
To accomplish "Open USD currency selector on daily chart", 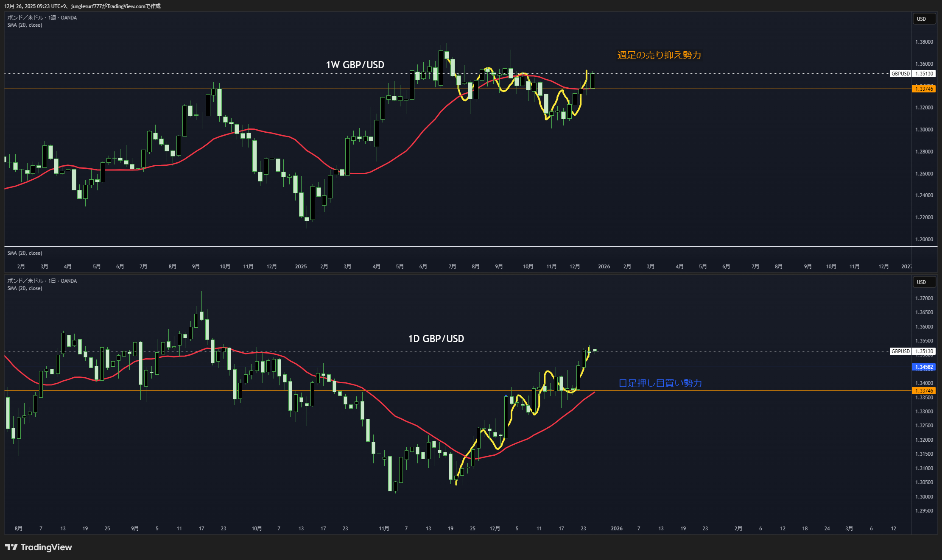I will (924, 282).
